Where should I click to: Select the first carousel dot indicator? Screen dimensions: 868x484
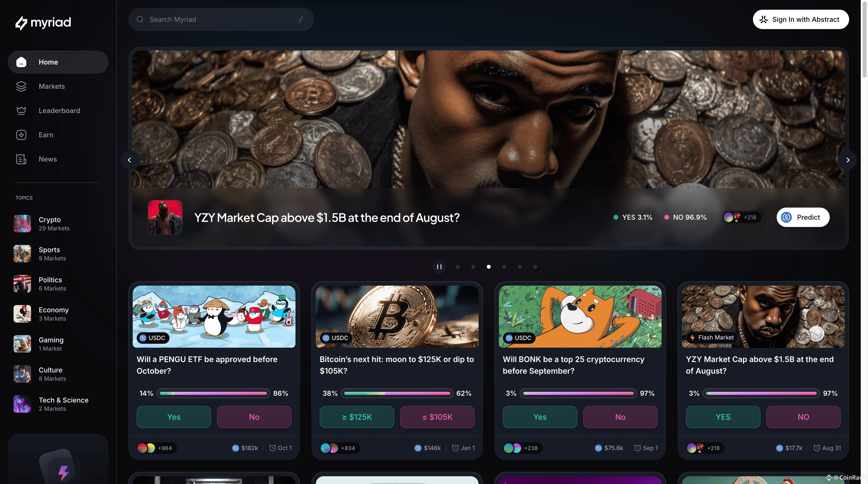tap(457, 267)
